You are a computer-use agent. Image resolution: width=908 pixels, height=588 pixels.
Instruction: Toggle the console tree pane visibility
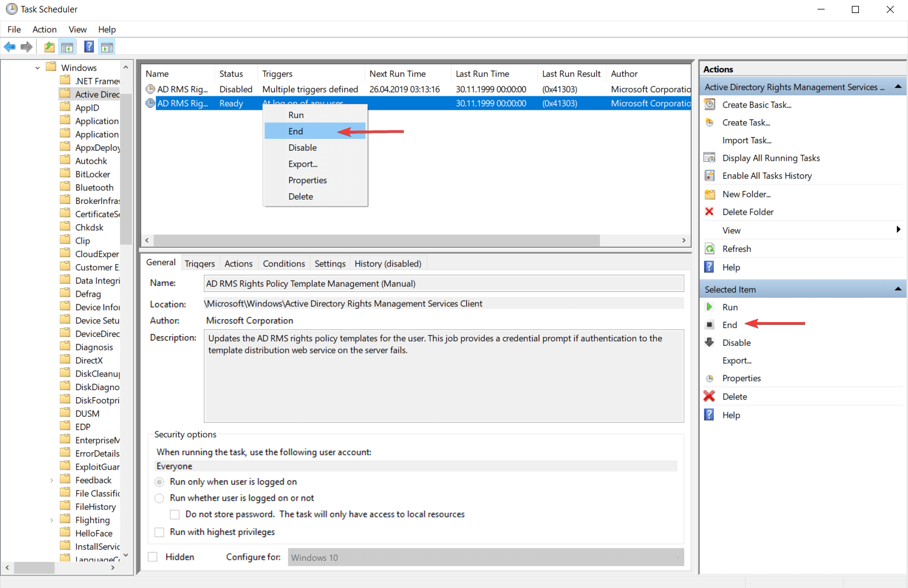[67, 47]
